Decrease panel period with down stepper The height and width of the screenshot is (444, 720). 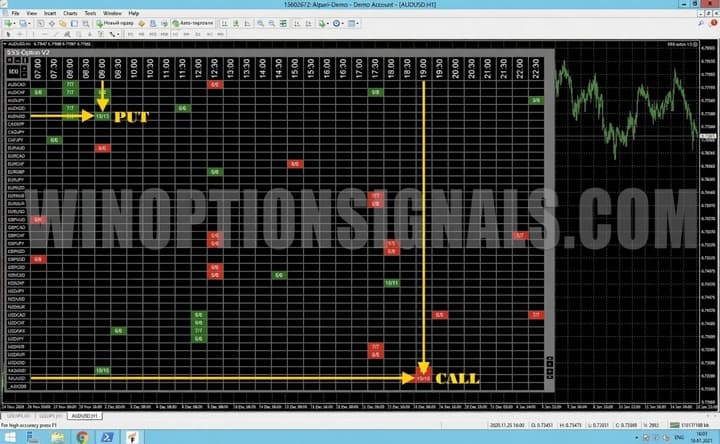click(x=24, y=75)
